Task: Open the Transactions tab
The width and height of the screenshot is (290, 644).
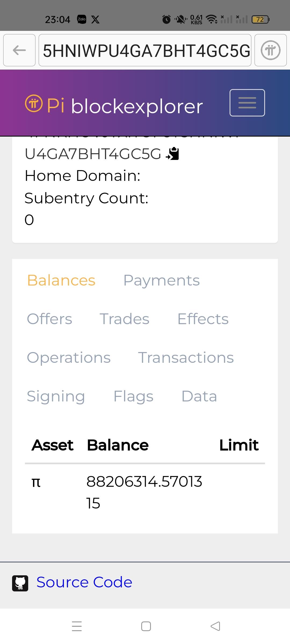Action: click(186, 358)
